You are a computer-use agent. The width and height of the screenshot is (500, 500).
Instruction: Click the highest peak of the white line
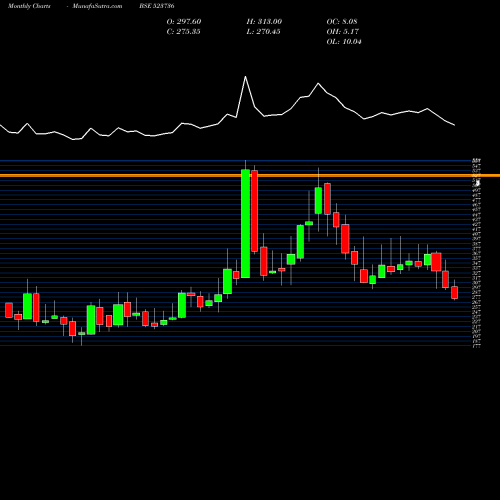pos(245,77)
